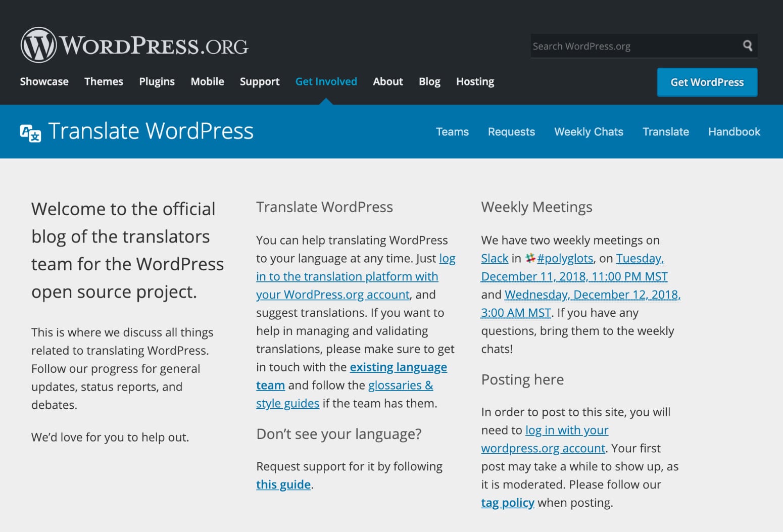Click inside the Search WordPress.org field
Viewport: 783px width, 532px height.
(606, 45)
